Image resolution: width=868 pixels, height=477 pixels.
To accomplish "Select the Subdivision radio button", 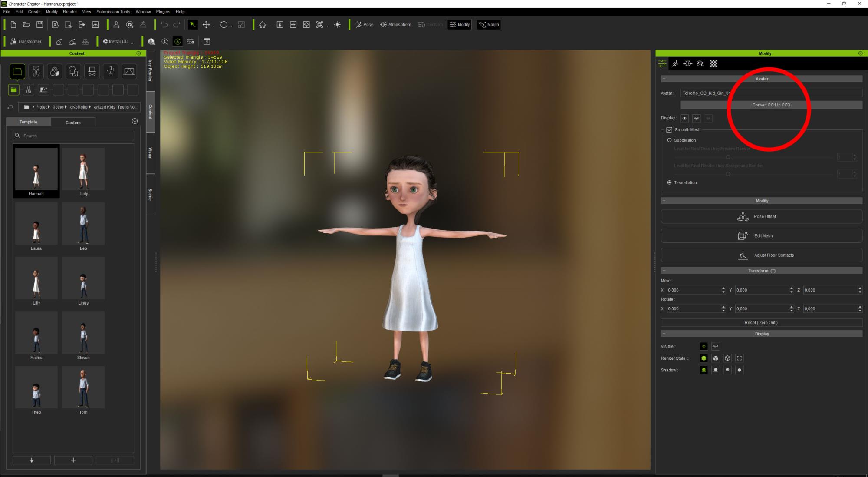I will coord(669,140).
